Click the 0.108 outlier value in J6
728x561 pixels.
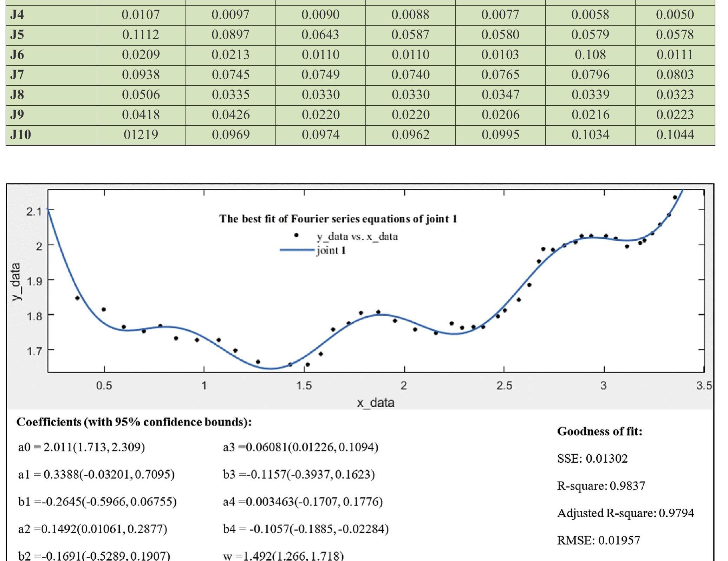(591, 54)
